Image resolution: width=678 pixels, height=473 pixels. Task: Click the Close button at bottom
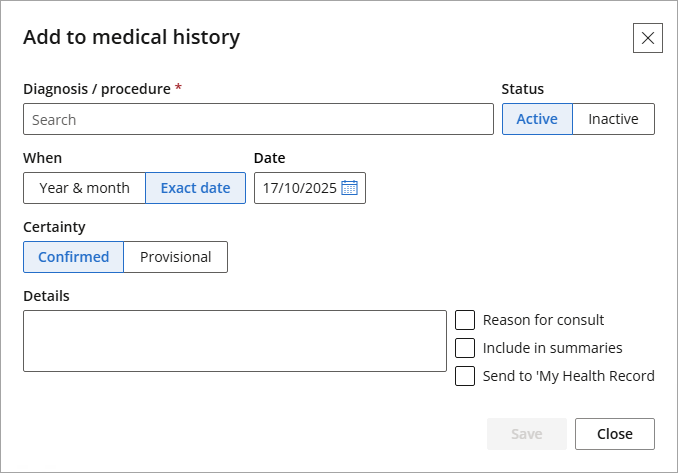(x=614, y=434)
